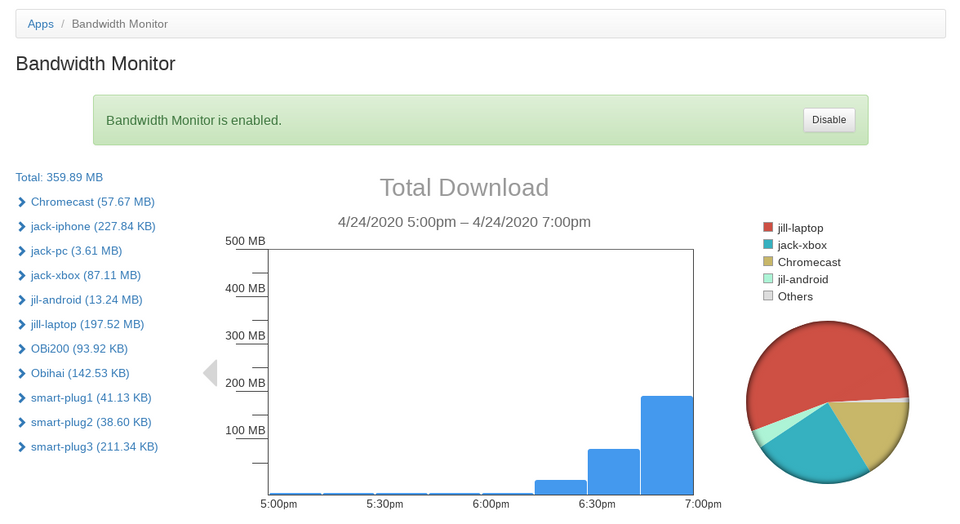
Task: Expand the jack-xbox chevron arrow
Action: tap(21, 275)
